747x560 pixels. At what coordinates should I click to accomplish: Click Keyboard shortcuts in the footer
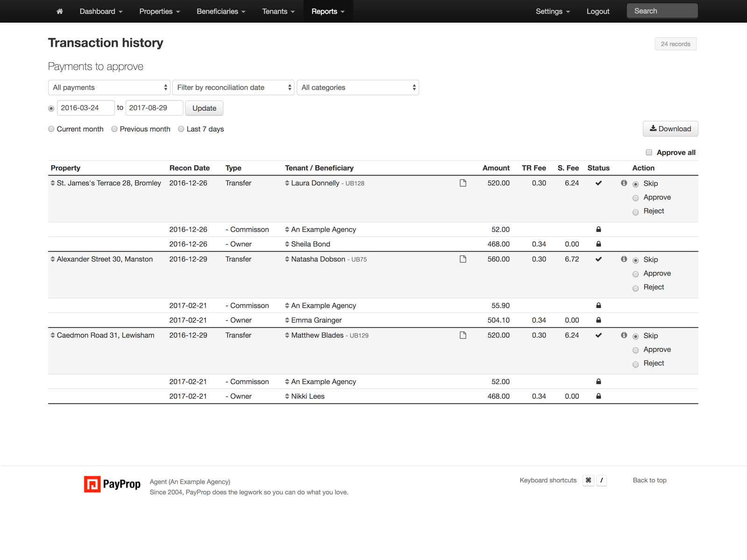[548, 480]
